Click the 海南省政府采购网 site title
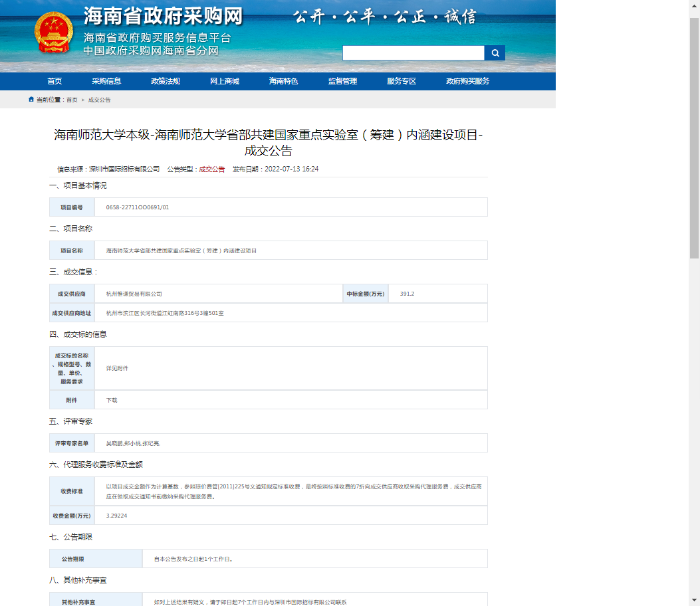This screenshot has width=700, height=606. [x=163, y=17]
